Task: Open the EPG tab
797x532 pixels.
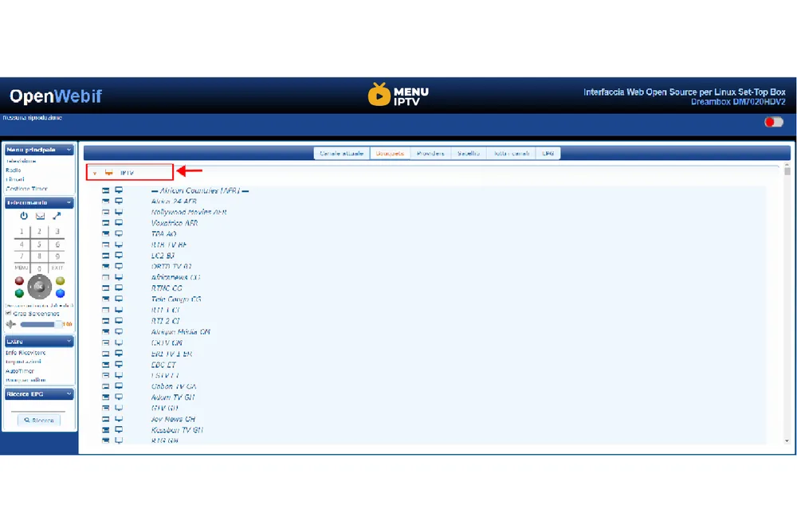Action: point(548,154)
